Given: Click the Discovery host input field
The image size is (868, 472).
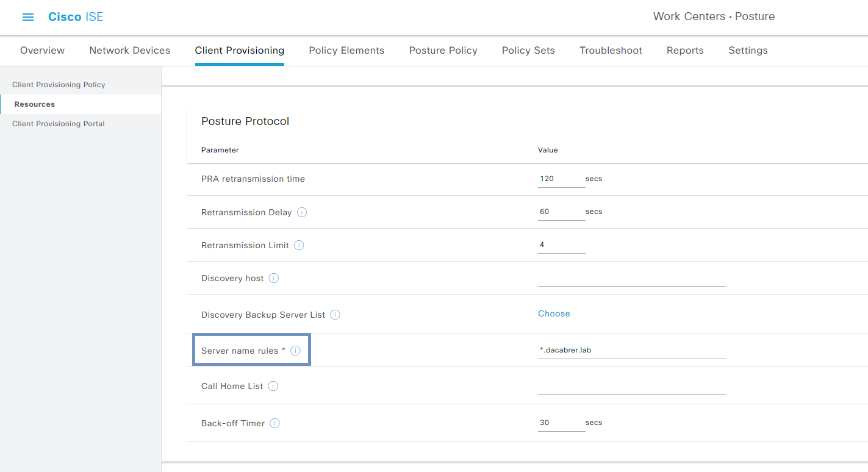Looking at the screenshot, I should (631, 278).
